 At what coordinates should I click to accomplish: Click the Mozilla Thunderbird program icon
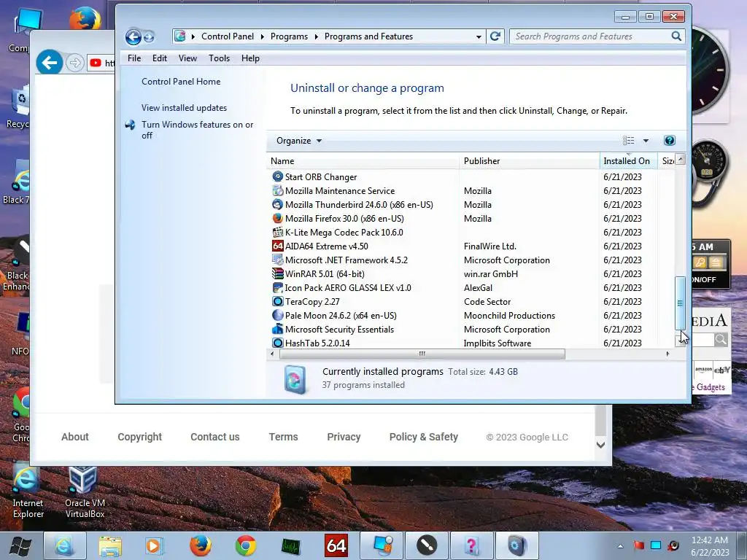(x=277, y=204)
